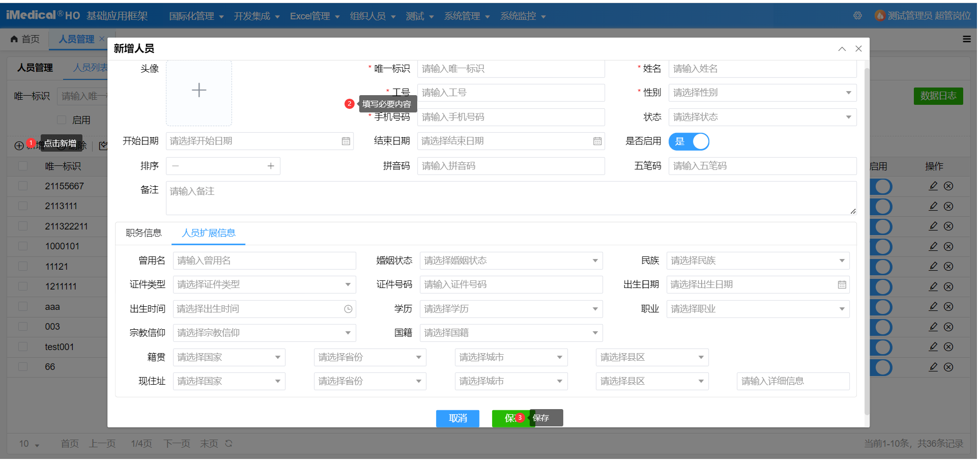Check the row test001 checkbox
The height and width of the screenshot is (461, 980).
pos(23,347)
